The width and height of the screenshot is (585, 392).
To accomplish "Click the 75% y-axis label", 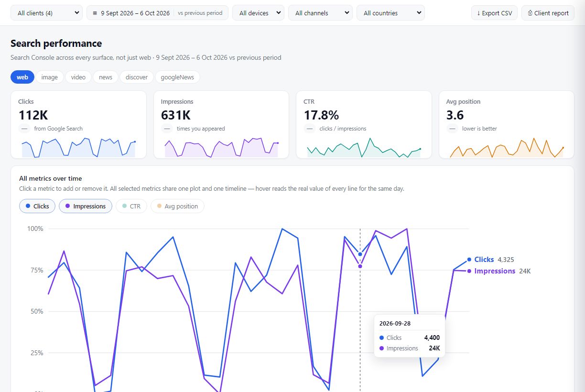I will (x=36, y=270).
